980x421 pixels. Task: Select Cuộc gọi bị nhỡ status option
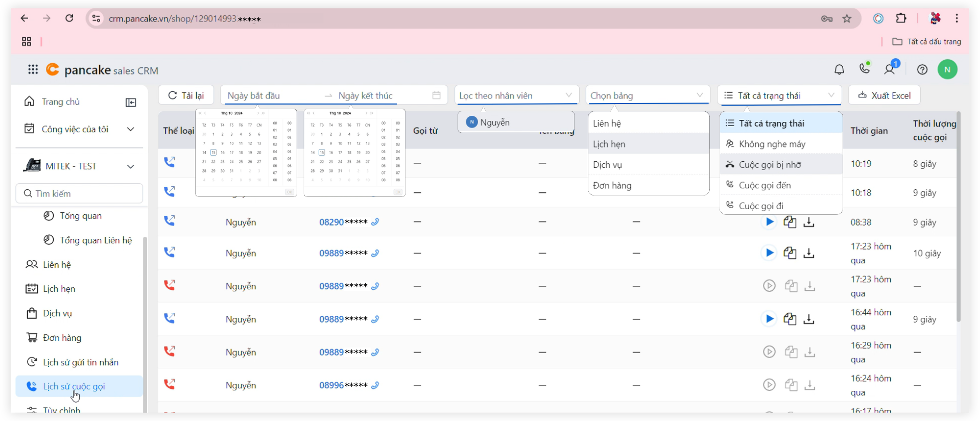click(770, 164)
